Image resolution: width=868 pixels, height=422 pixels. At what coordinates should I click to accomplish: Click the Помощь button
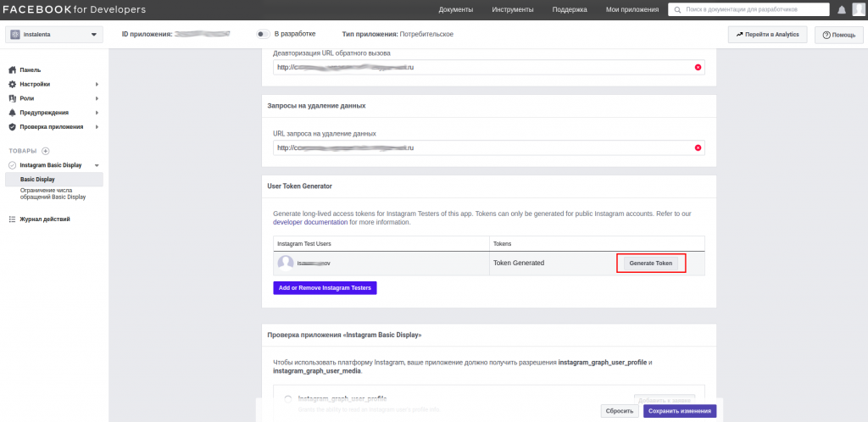tap(838, 34)
